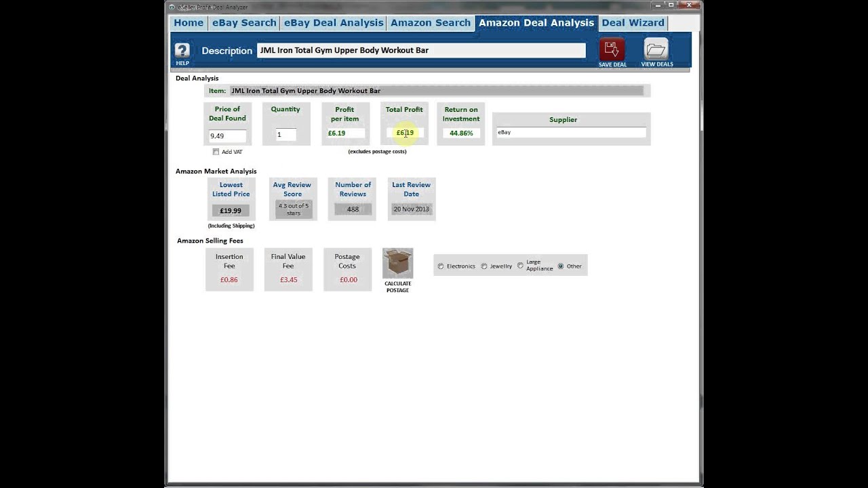Select the Amazon Deal Analysis tab
The height and width of the screenshot is (488, 868).
tap(536, 22)
